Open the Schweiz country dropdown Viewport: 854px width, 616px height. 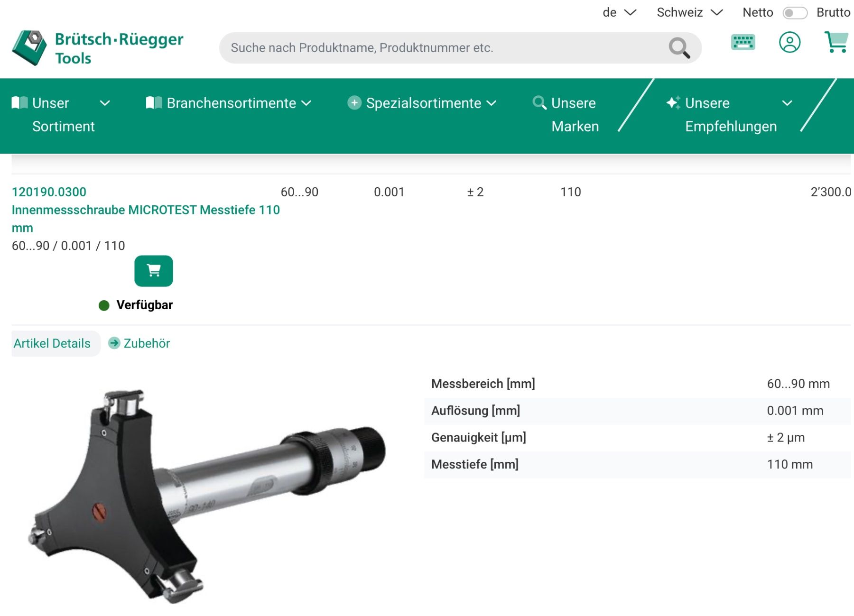click(x=689, y=12)
